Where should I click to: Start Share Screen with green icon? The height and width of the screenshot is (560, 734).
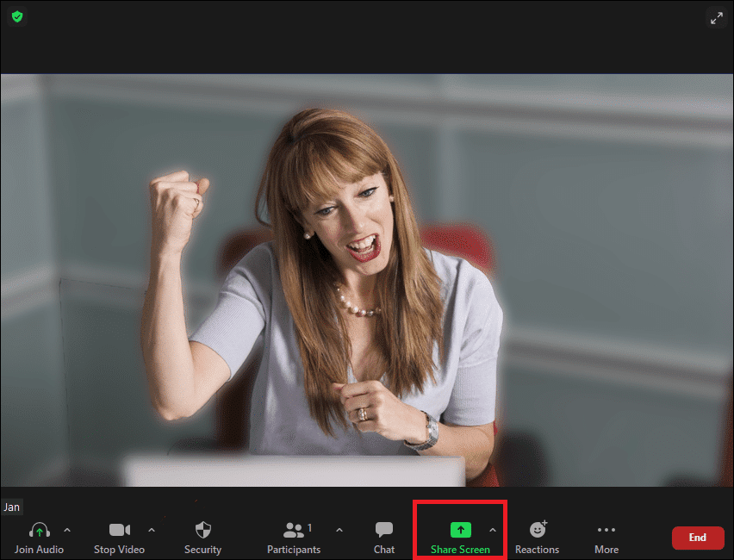point(460,538)
